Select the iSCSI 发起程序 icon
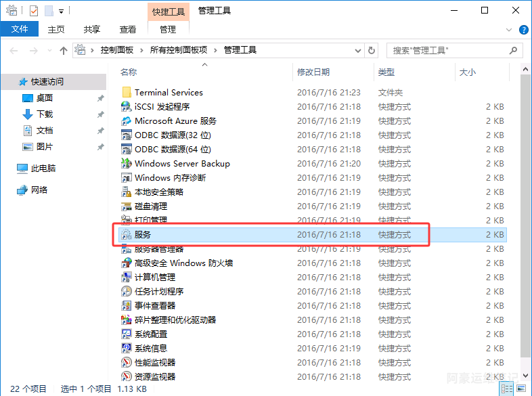This screenshot has height=396, width=532. pos(127,106)
